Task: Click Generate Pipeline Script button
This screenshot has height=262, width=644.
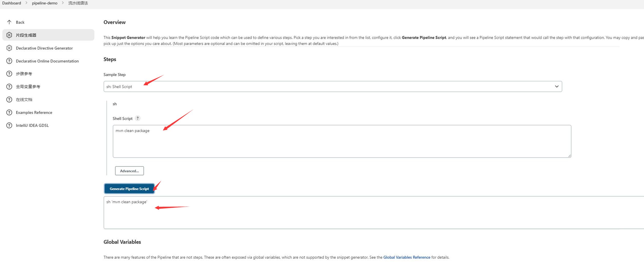Action: click(x=129, y=189)
